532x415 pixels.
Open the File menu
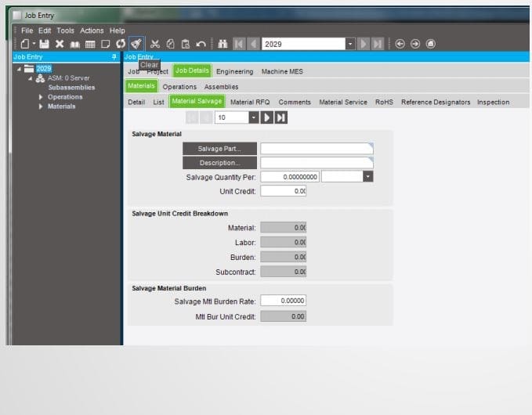(x=27, y=31)
